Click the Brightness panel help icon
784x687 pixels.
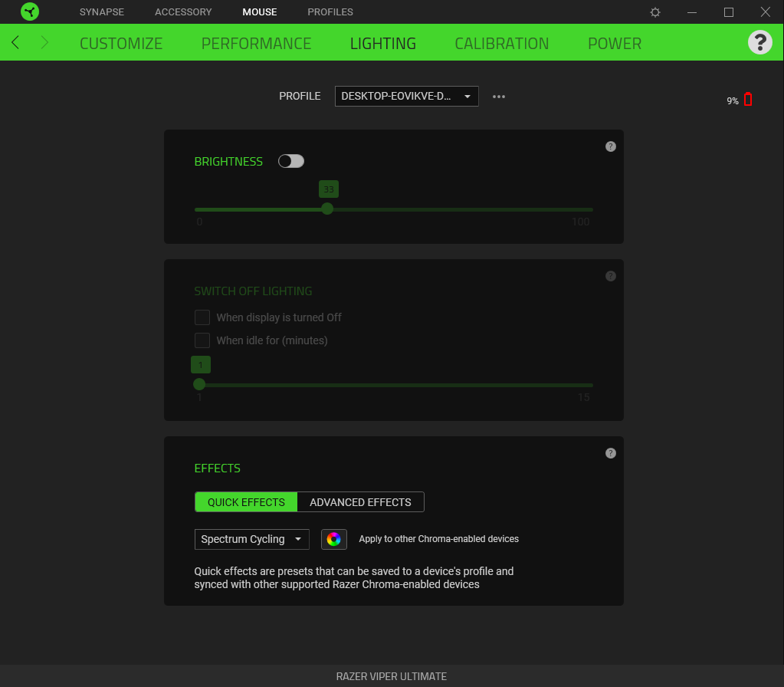tap(611, 146)
